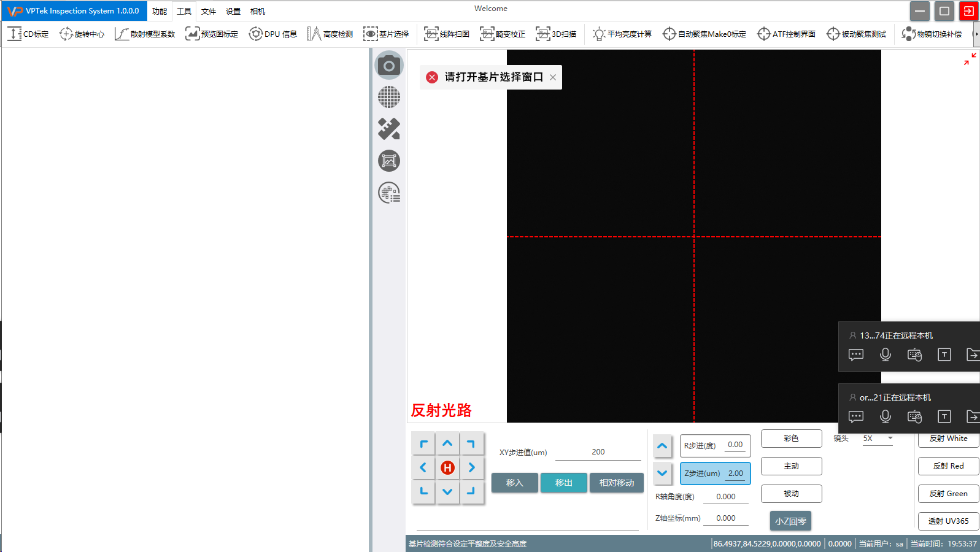Expand the toolbar overflow arrow at right

tap(976, 34)
